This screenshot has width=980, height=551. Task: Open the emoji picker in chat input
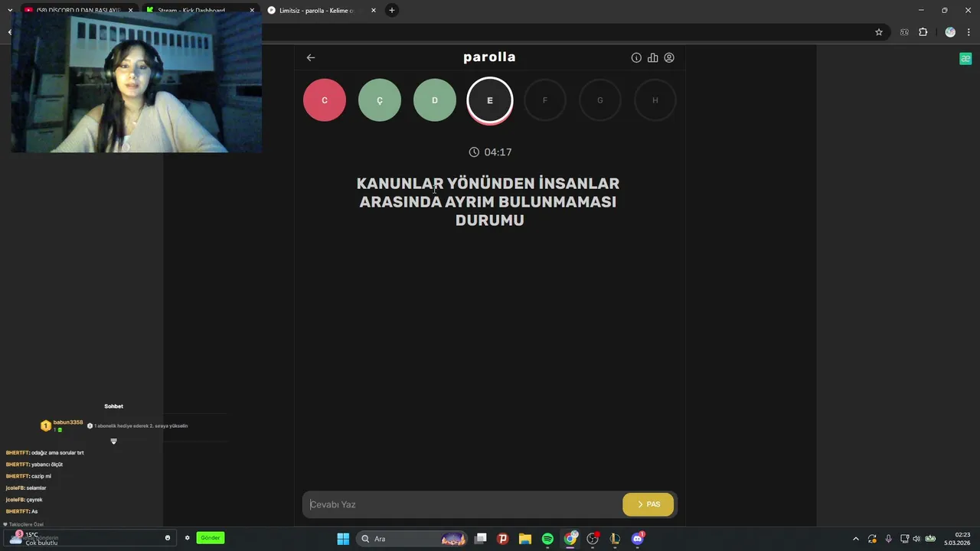(x=168, y=538)
